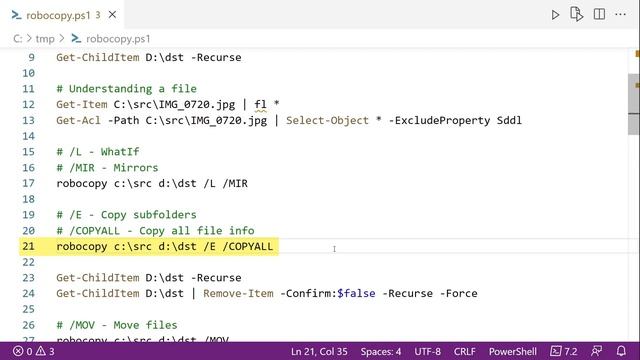Click the '# Understanding a file' comment

(127, 89)
